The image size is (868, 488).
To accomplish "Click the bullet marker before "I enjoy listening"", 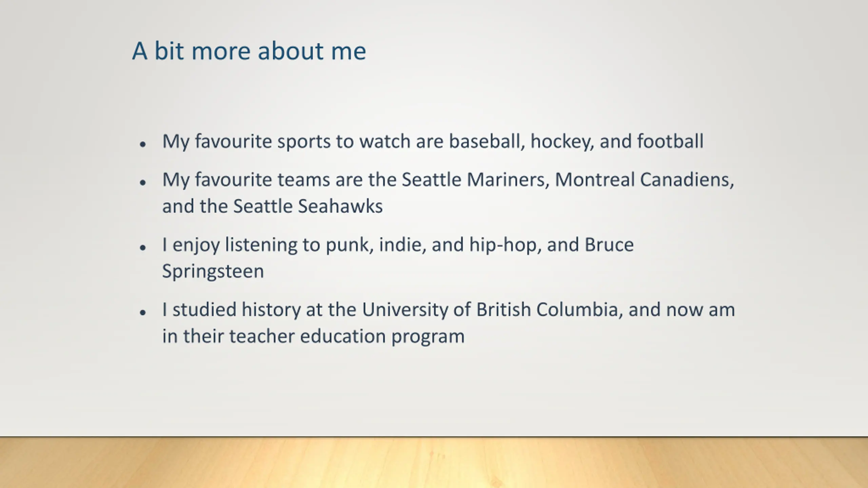I will [143, 248].
